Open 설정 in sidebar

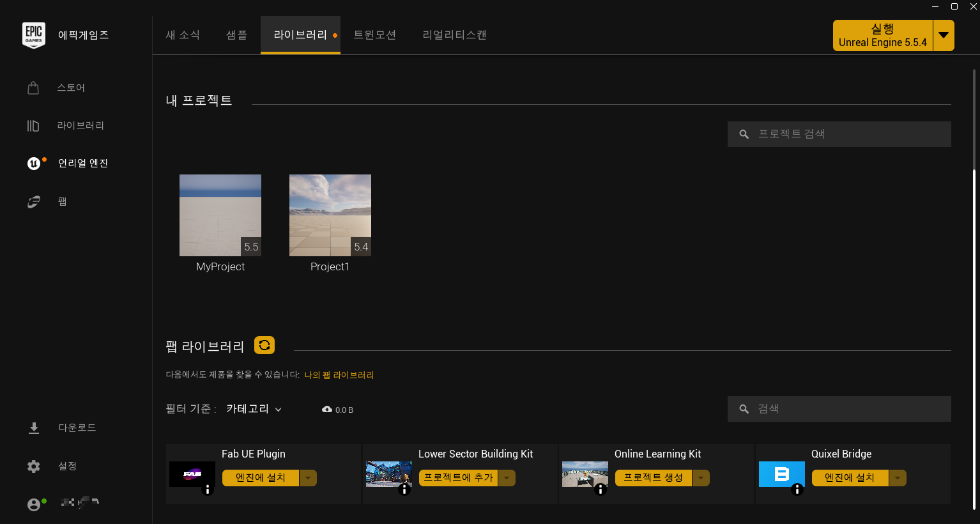pos(68,466)
